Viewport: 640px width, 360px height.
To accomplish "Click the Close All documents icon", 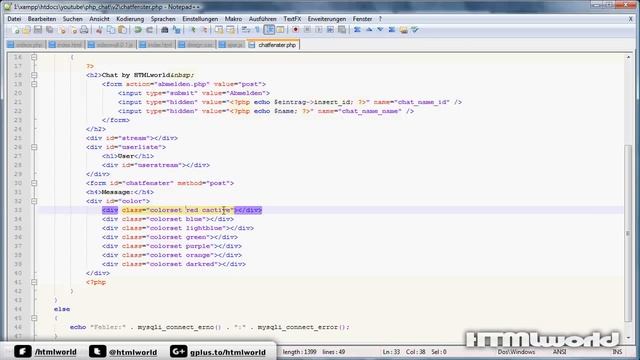I will coord(73,30).
